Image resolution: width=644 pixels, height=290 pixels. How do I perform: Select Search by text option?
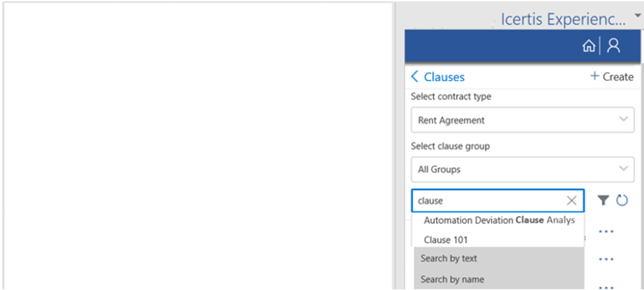click(x=449, y=258)
